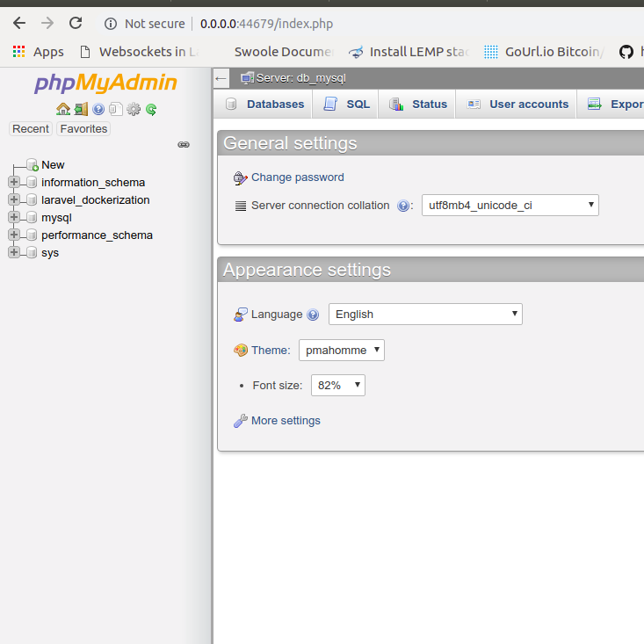This screenshot has height=644, width=644.
Task: Open Theme dropdown showing pmahomme
Action: click(342, 351)
